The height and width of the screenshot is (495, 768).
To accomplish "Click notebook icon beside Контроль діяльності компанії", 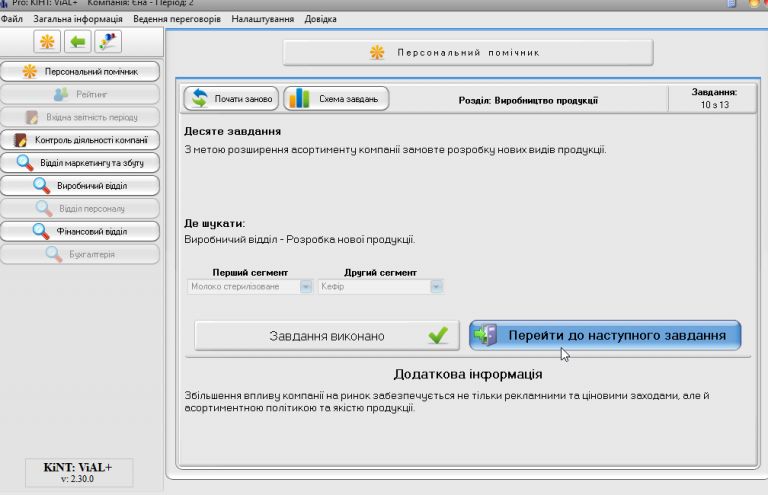I will point(20,141).
